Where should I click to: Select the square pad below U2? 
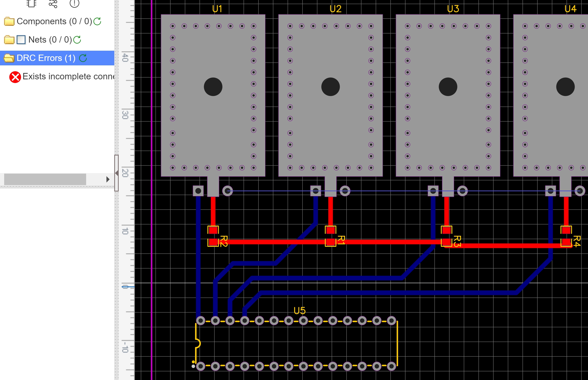pyautogui.click(x=316, y=191)
